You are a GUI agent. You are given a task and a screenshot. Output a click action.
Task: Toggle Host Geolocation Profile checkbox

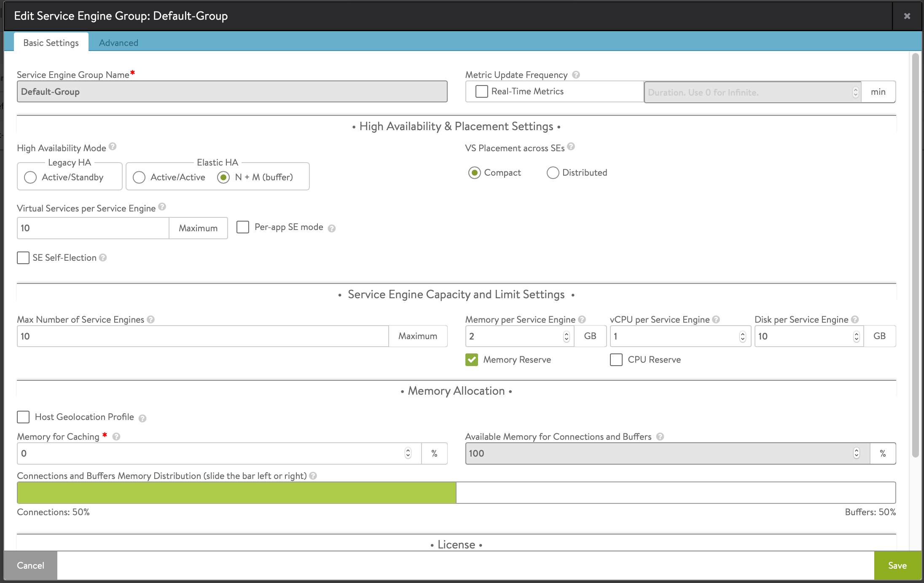(23, 417)
